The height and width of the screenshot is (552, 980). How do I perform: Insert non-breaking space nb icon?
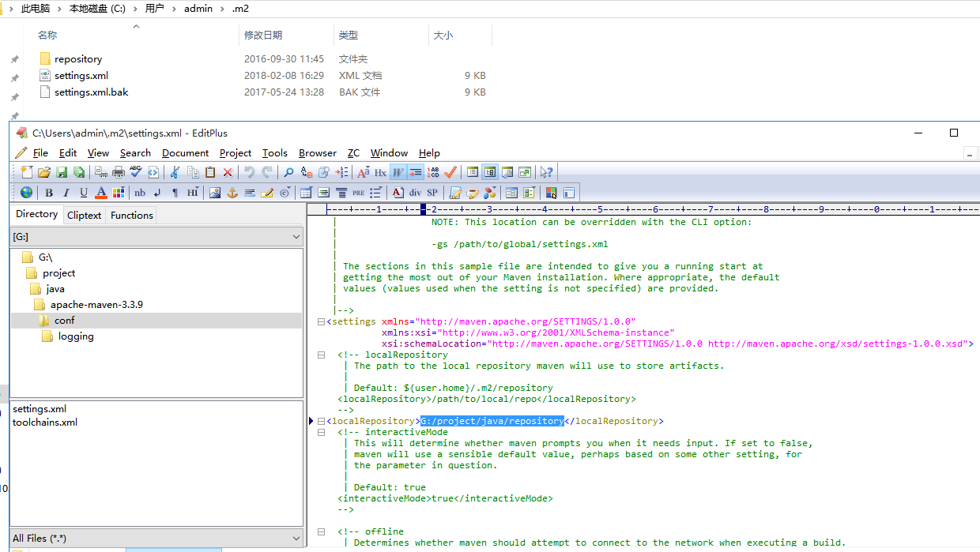tap(140, 193)
